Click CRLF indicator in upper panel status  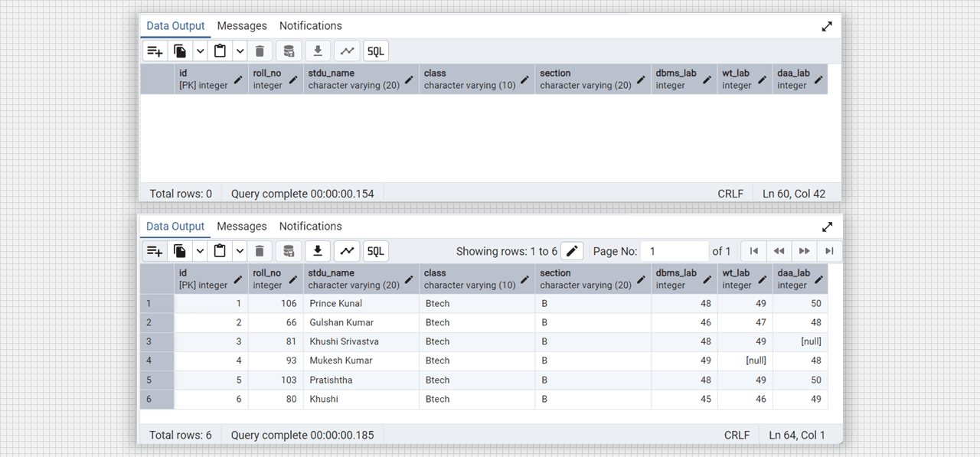730,194
